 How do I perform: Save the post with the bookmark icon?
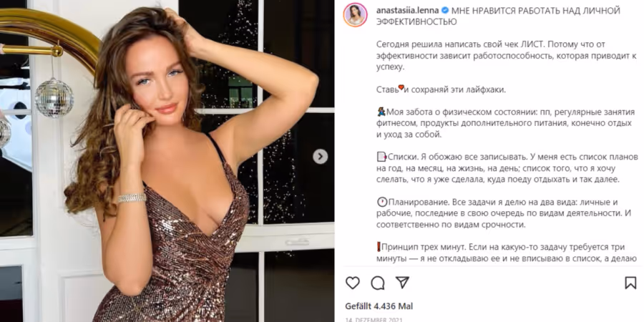pyautogui.click(x=630, y=283)
